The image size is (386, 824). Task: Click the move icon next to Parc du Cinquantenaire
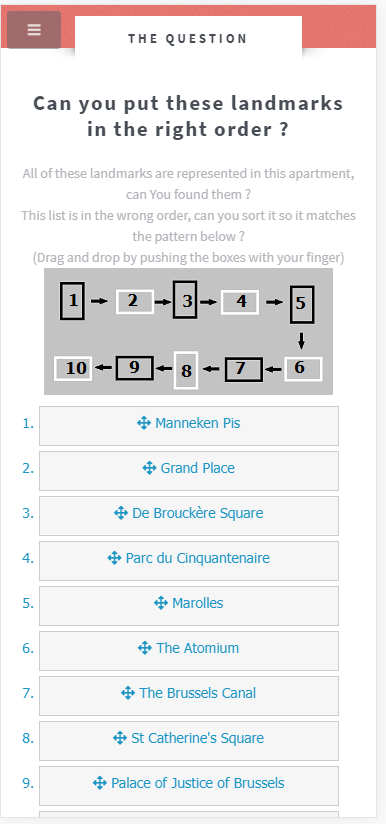pos(114,558)
